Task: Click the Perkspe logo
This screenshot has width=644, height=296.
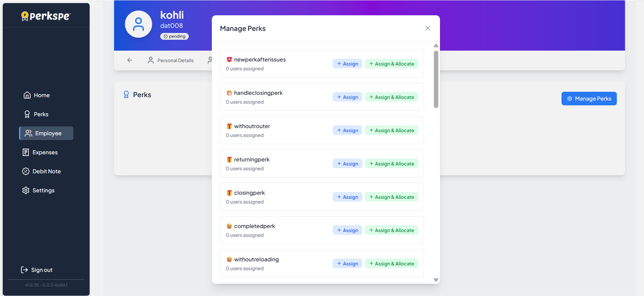Action: (46, 16)
